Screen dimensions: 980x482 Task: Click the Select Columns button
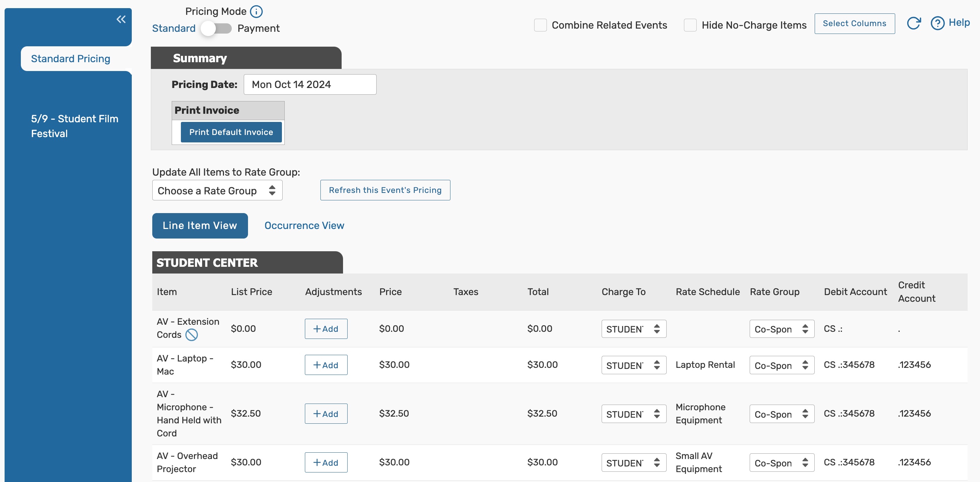click(854, 24)
